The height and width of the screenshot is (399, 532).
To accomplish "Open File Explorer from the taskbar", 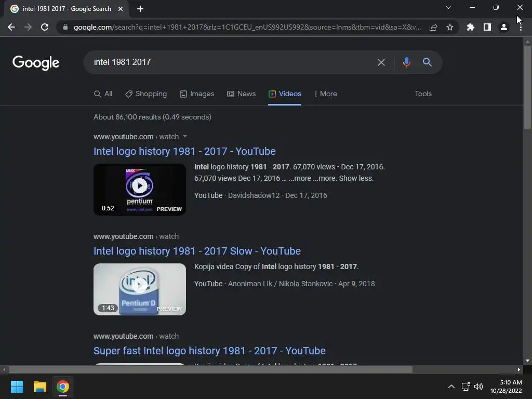I will coord(39,387).
